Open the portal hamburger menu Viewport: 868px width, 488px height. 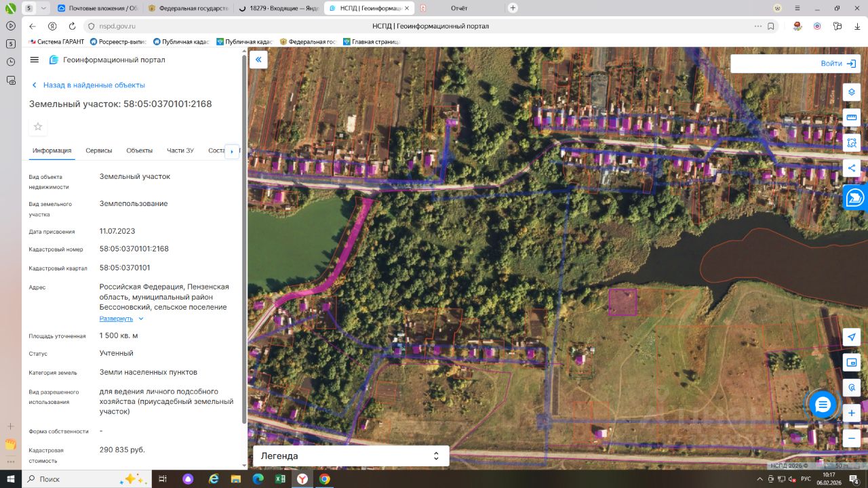pos(35,60)
